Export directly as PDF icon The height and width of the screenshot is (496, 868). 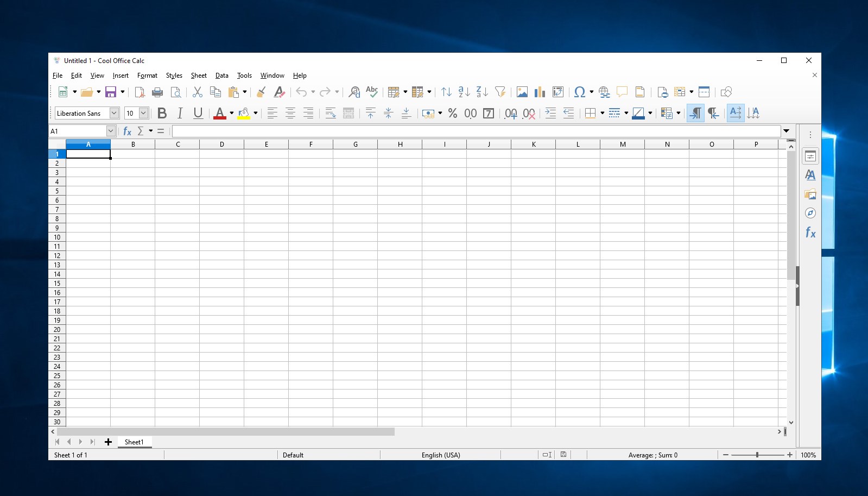pyautogui.click(x=140, y=92)
